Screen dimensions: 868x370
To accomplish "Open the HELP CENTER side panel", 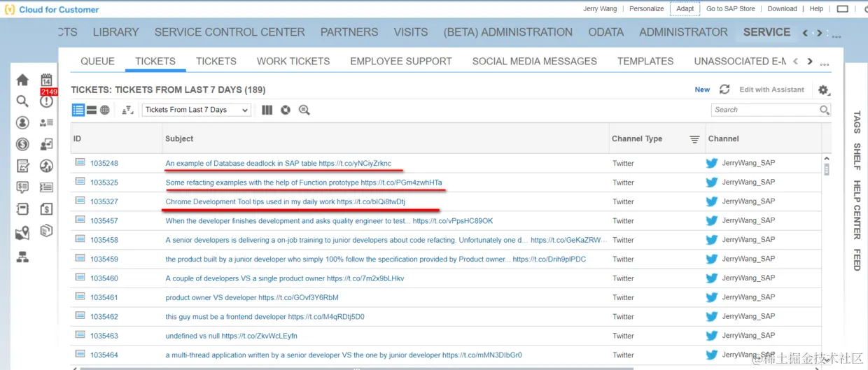I will (x=857, y=210).
